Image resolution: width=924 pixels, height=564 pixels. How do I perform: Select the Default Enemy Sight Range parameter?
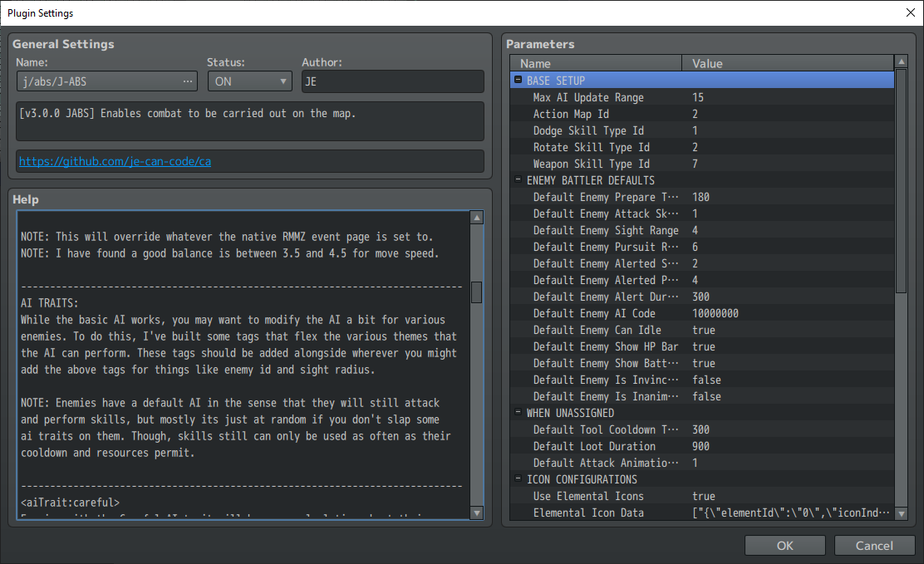702,230
